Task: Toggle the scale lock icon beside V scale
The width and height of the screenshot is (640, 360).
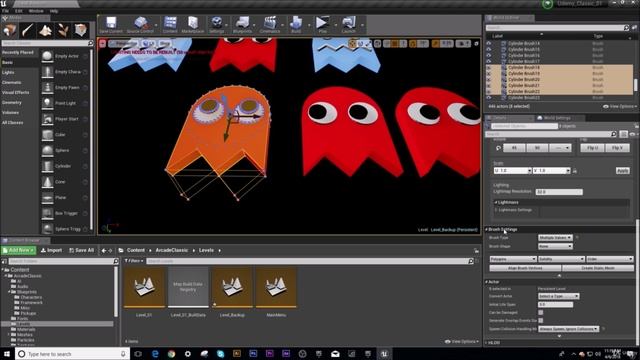Action: coord(575,171)
